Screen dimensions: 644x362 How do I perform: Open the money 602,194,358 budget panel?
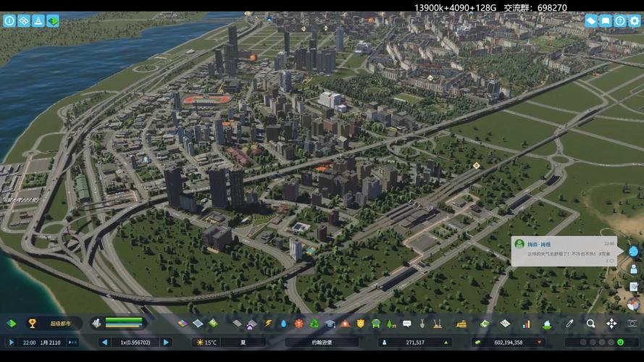(x=508, y=342)
